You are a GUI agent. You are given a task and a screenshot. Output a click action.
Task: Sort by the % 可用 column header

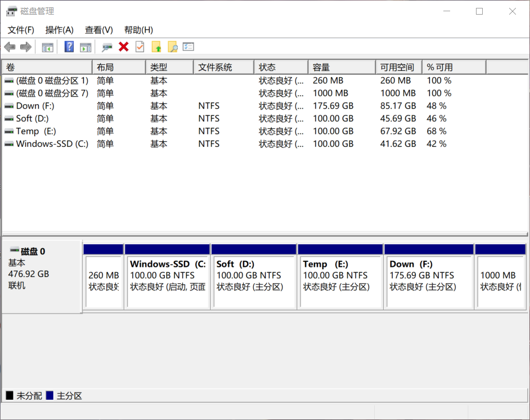click(x=454, y=68)
